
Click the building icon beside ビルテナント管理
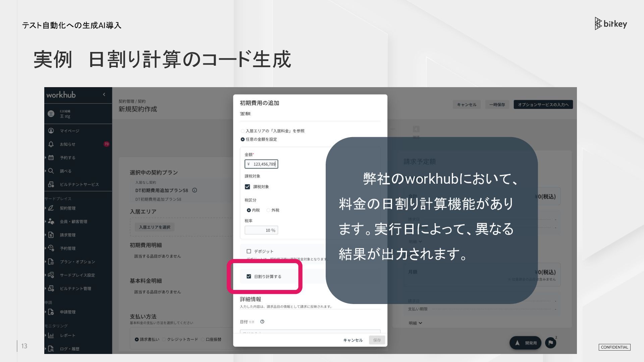click(x=51, y=289)
